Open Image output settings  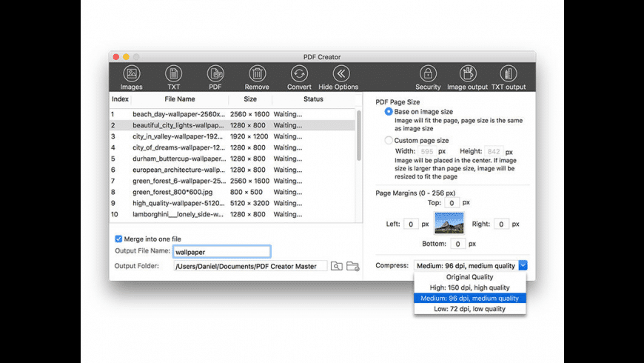coord(467,74)
